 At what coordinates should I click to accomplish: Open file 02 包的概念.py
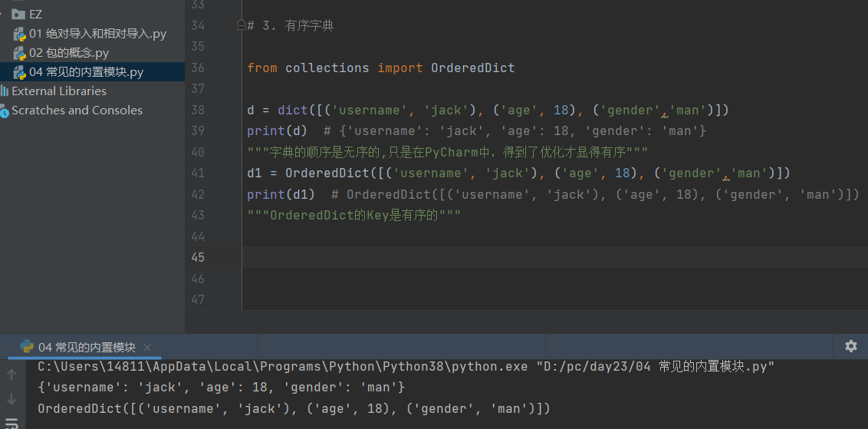click(69, 53)
